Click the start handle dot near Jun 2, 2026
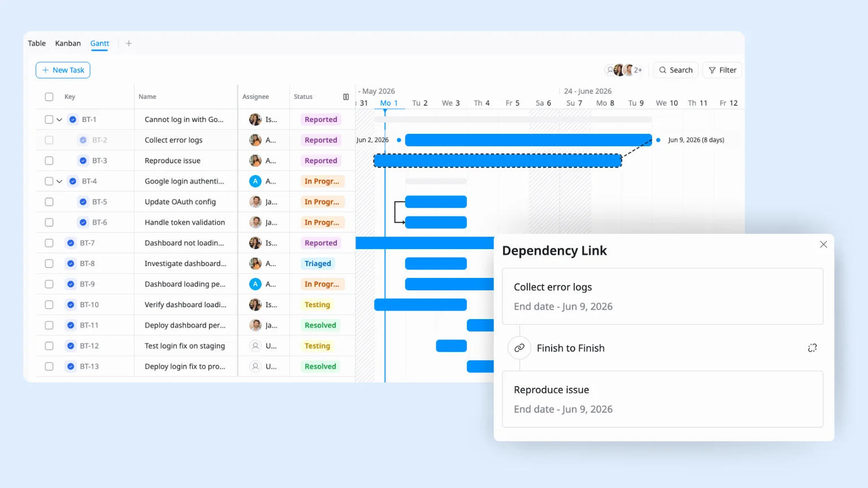Image resolution: width=868 pixels, height=488 pixels. click(399, 140)
